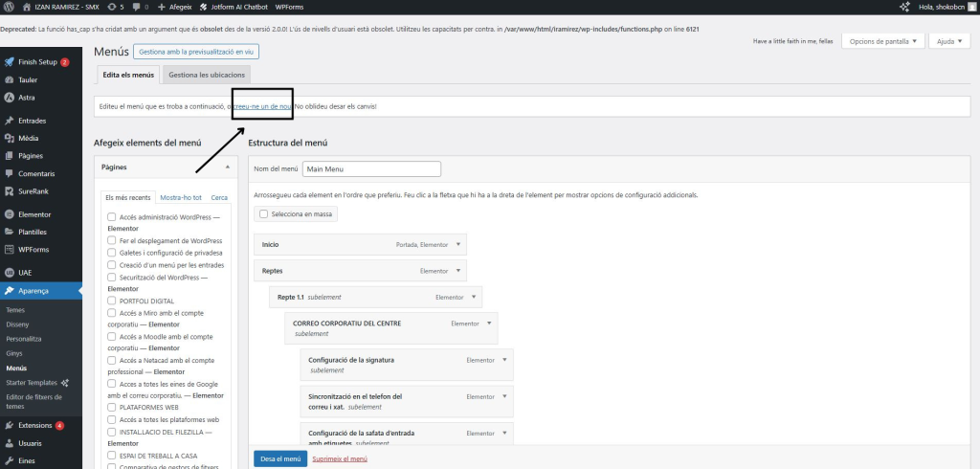Click the Suprimeix el menú link
The width and height of the screenshot is (980, 469).
(340, 458)
